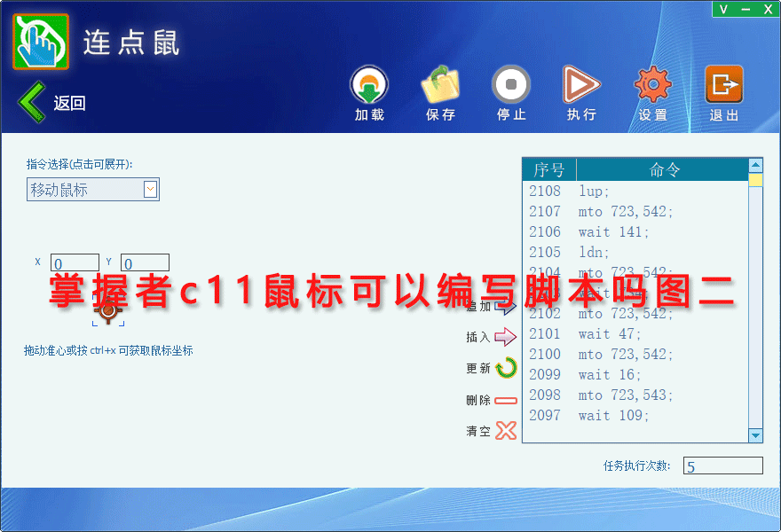Select row 2106 wait 141;
This screenshot has width=781, height=532.
click(x=635, y=232)
